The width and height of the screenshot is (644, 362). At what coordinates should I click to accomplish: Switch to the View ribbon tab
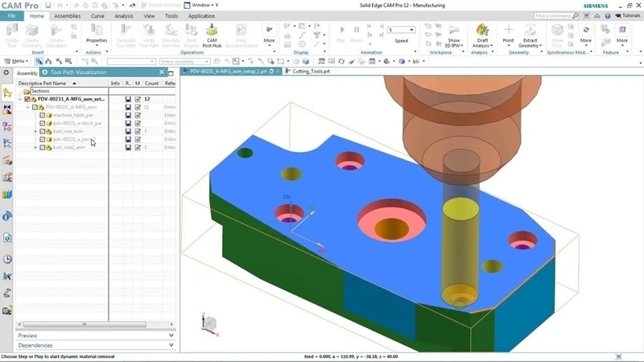[x=149, y=16]
